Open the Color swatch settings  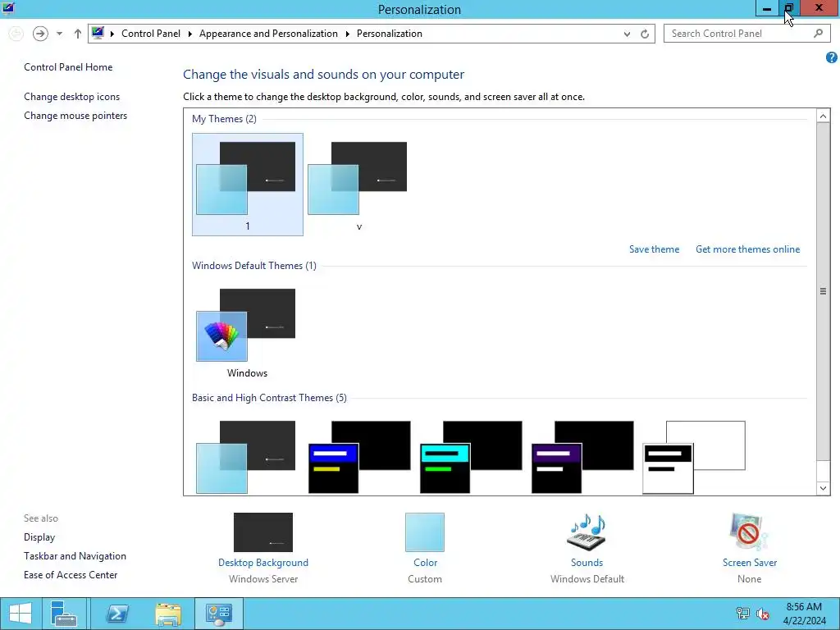point(425,532)
